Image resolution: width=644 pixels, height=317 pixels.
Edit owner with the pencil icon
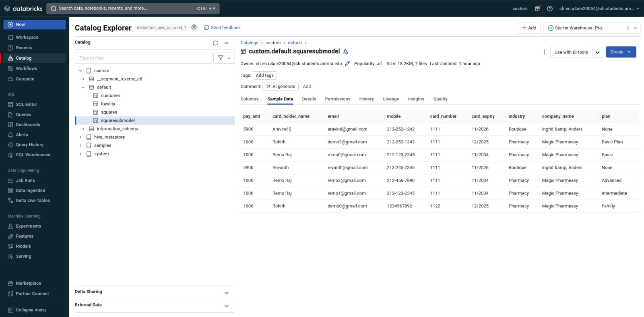[x=347, y=63]
